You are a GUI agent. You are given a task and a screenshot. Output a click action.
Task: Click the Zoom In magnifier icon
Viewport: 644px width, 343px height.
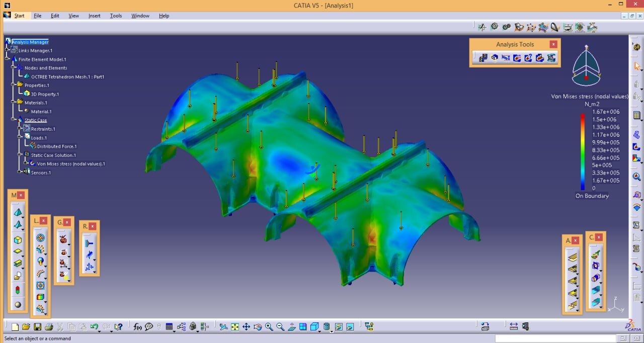269,327
